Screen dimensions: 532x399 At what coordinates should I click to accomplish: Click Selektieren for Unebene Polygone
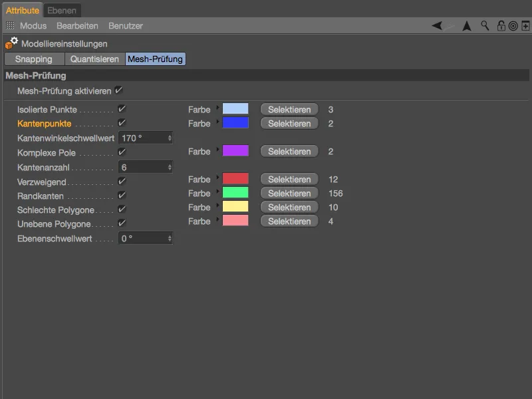pyautogui.click(x=289, y=221)
